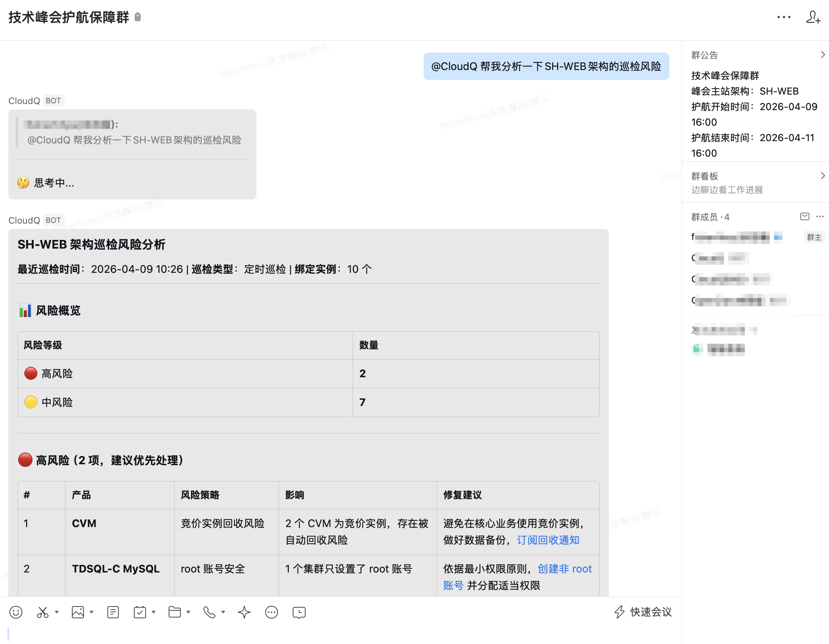Click the 订阅回收通知 link
This screenshot has width=829, height=644.
click(548, 540)
